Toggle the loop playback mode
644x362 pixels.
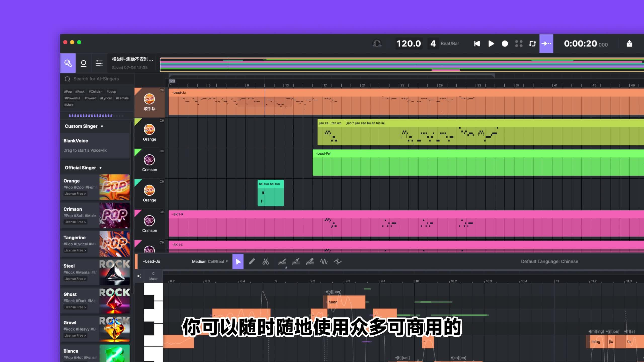pyautogui.click(x=532, y=43)
